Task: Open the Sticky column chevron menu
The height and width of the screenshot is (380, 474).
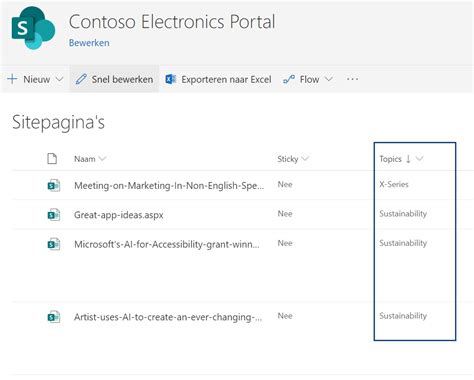Action: [x=305, y=159]
